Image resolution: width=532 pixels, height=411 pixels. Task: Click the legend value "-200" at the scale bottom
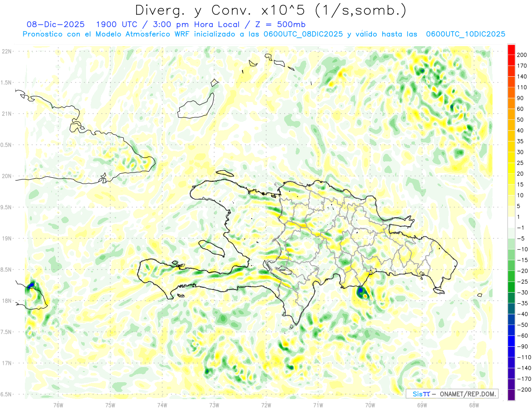[523, 390]
